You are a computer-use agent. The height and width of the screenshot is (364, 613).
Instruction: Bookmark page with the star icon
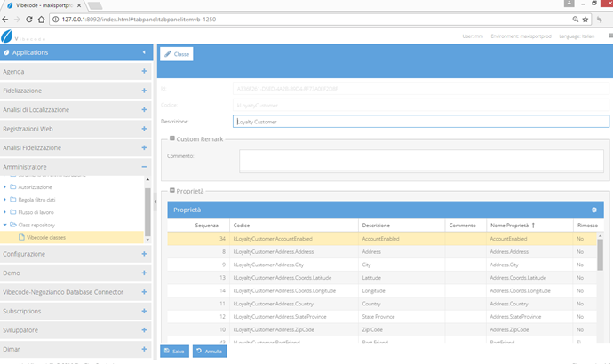[584, 18]
